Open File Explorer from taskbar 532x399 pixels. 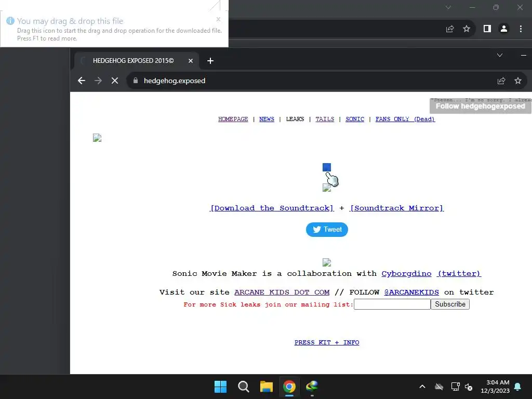click(x=267, y=387)
